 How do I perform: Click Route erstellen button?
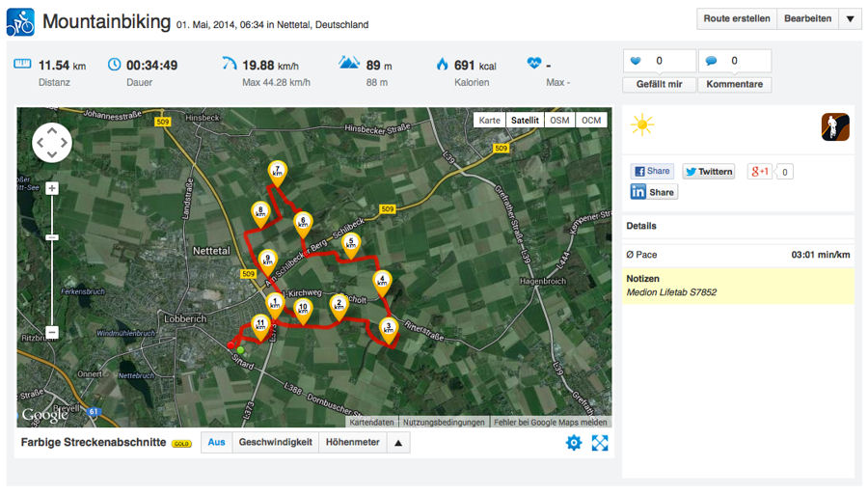[737, 19]
